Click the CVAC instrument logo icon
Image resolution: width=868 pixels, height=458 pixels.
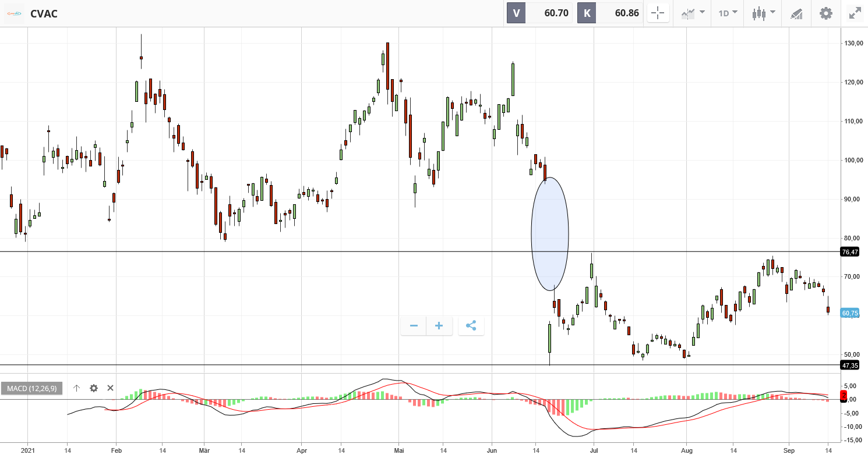click(14, 13)
